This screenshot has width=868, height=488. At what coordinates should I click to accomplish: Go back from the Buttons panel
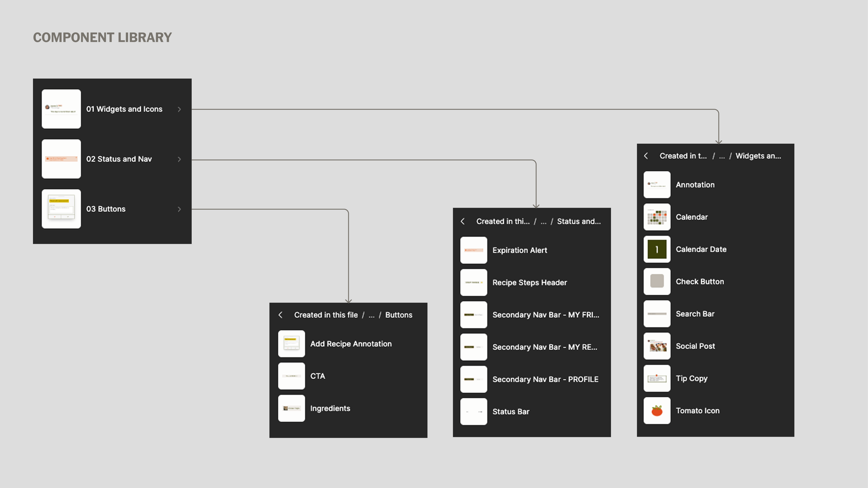[281, 315]
